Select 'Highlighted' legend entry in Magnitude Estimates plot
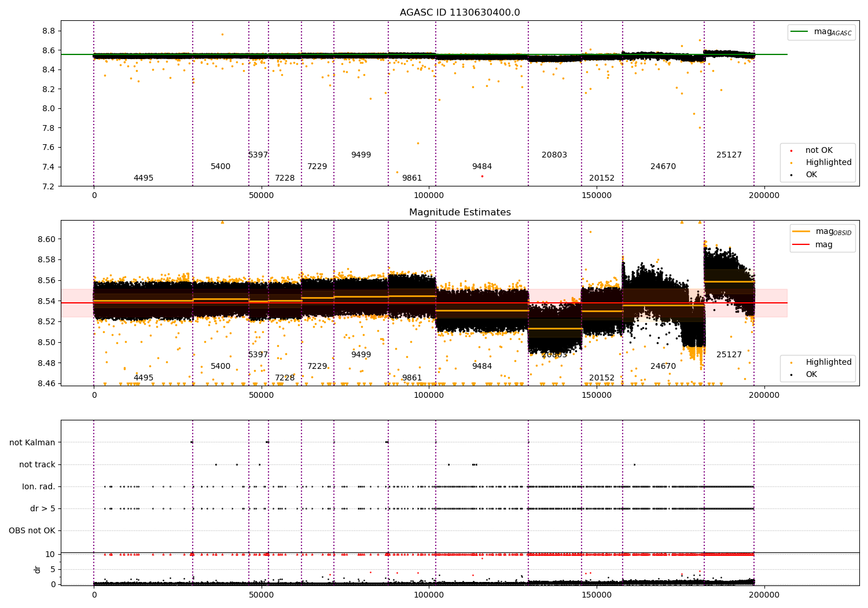 829,362
